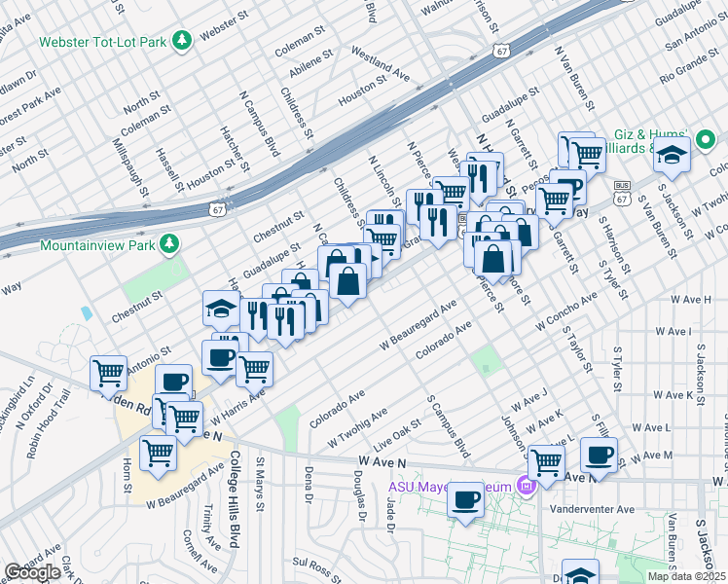
Task: Select the BUS 67 route shield
Action: [x=621, y=192]
